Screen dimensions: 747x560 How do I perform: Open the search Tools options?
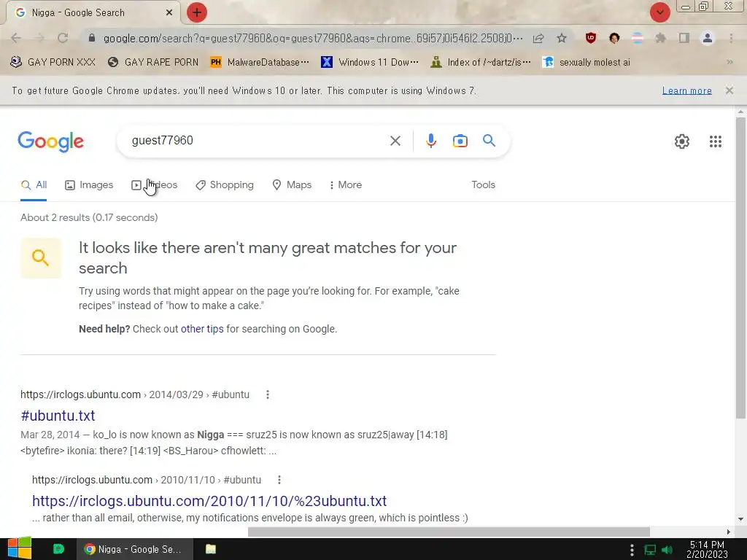(x=483, y=184)
